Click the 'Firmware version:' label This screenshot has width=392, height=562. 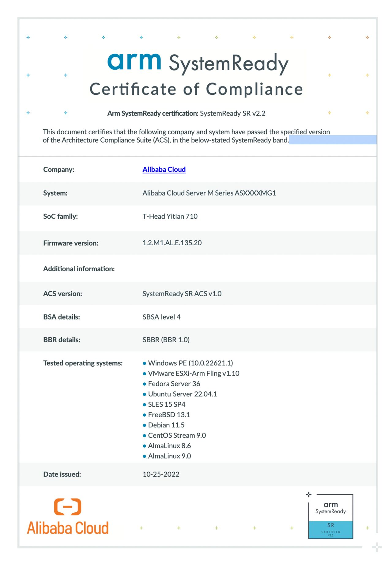(71, 243)
